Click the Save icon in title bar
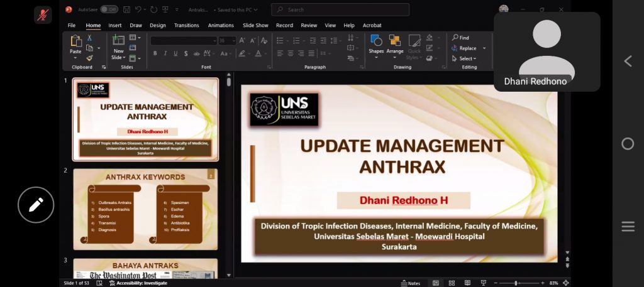Image resolution: width=644 pixels, height=287 pixels. [x=126, y=9]
